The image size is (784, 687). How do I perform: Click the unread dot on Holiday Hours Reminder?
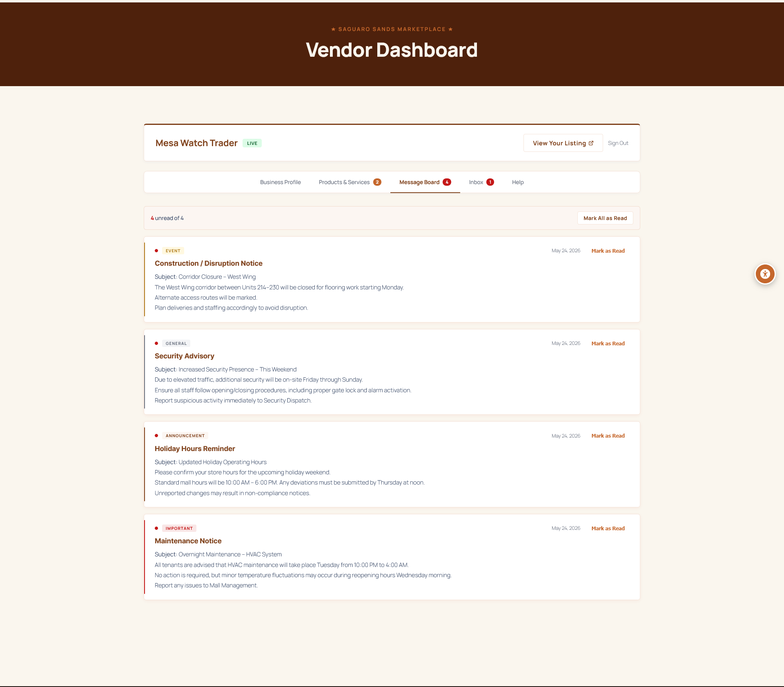156,436
